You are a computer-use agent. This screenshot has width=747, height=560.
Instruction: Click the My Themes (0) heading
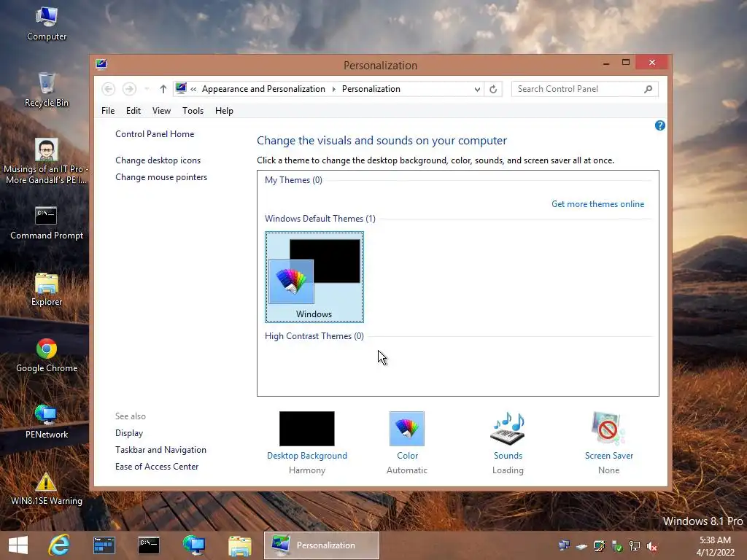click(293, 180)
